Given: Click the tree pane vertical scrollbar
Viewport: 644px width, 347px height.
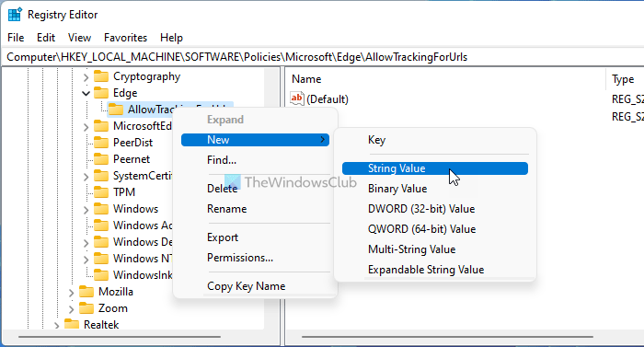Looking at the screenshot, I should coord(271,199).
